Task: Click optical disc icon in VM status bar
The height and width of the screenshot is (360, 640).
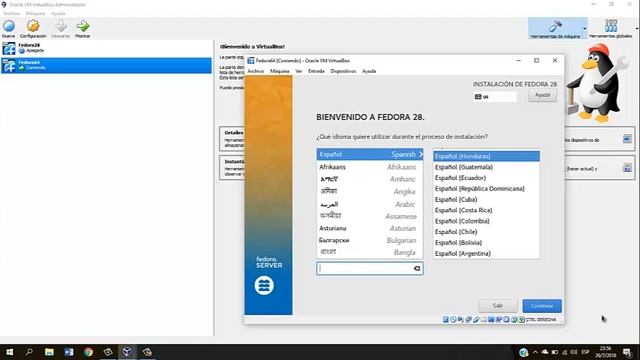Action: coord(453,320)
